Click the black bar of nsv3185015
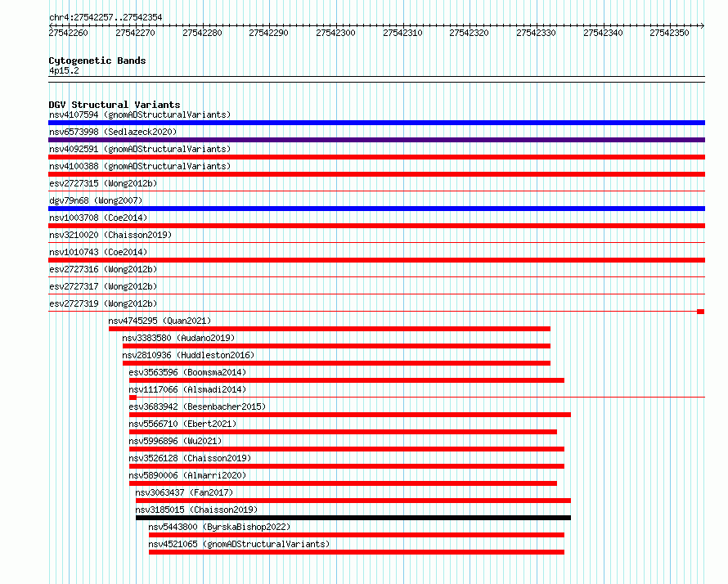The height and width of the screenshot is (584, 728). coord(353,518)
